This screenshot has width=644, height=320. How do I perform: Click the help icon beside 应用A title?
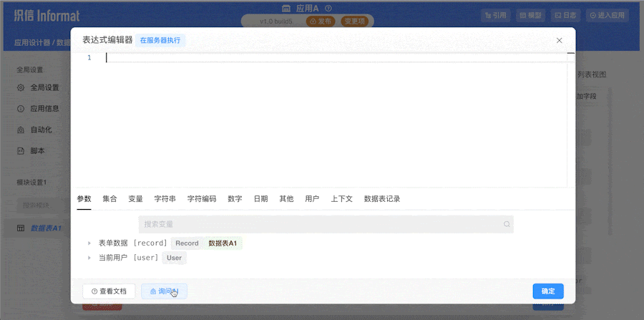[x=328, y=9]
